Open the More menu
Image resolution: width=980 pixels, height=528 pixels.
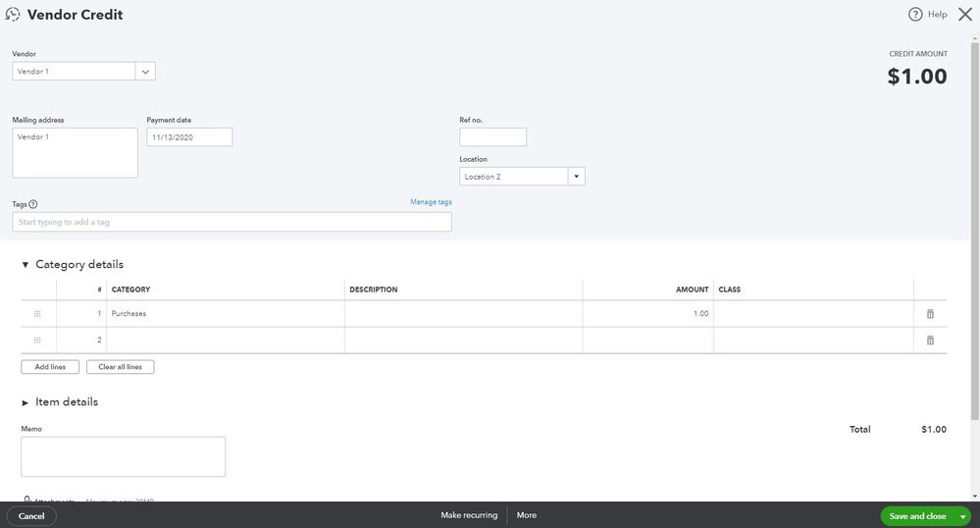(526, 515)
